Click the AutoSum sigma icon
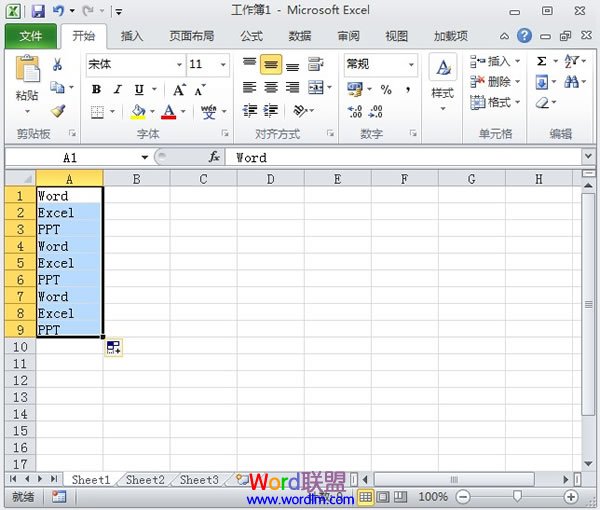Viewport: 600px width, 510px height. coord(542,62)
